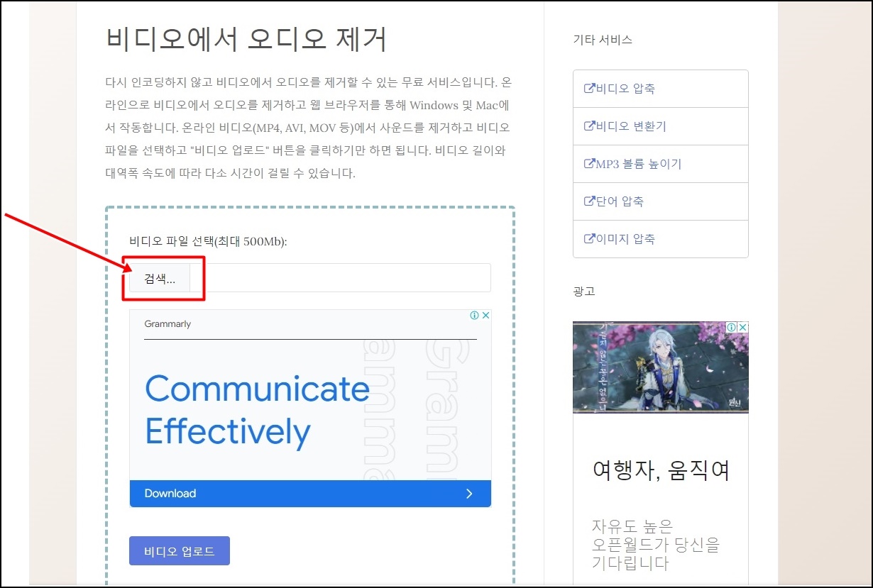The width and height of the screenshot is (873, 588).
Task: Open the MP3 볼륨 높이기 link
Action: [x=638, y=164]
